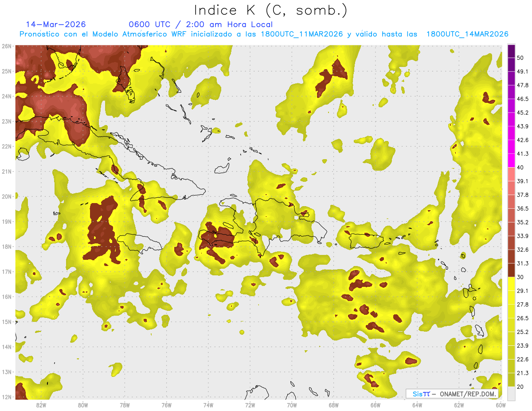Click the '32.6' color scale label

click(522, 250)
